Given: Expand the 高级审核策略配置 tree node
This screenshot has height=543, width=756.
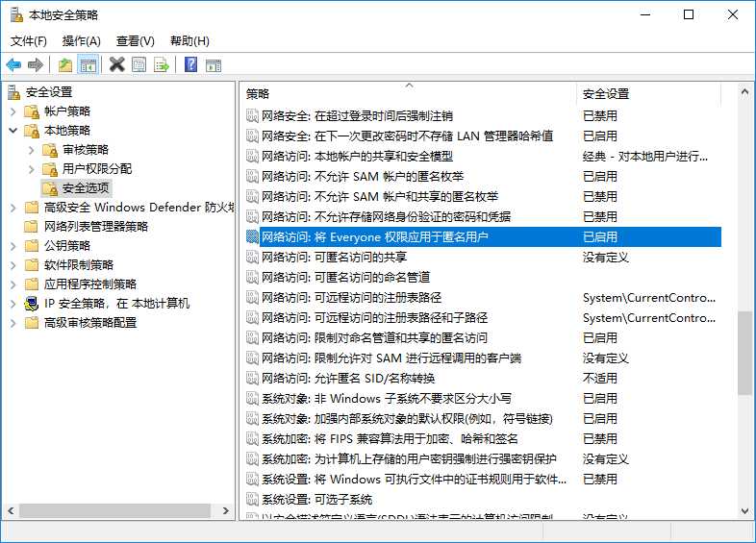Looking at the screenshot, I should [x=13, y=323].
